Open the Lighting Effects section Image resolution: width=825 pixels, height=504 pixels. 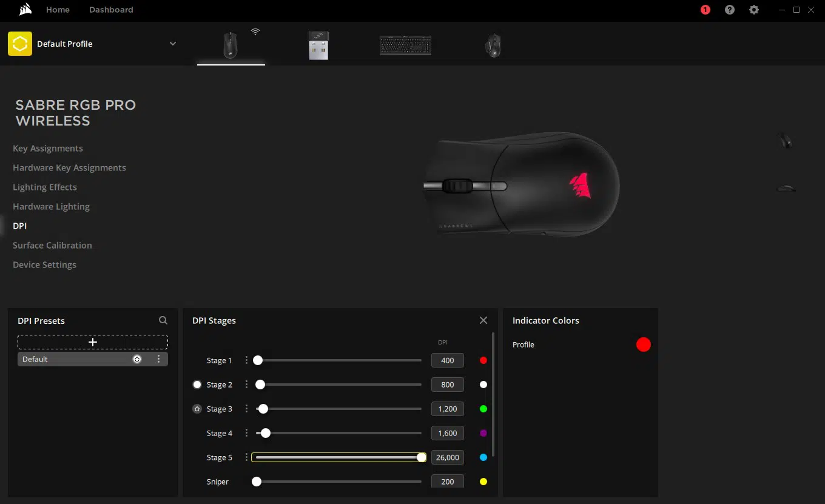coord(45,187)
